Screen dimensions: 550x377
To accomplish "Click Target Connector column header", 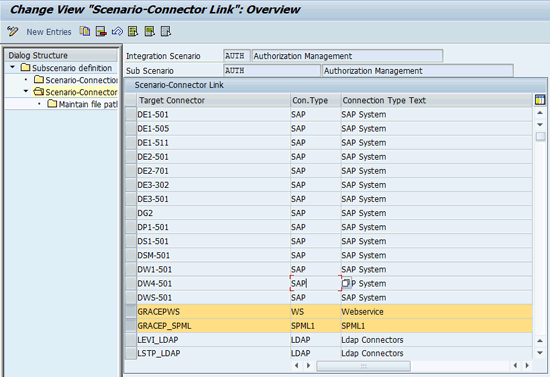I will point(213,100).
